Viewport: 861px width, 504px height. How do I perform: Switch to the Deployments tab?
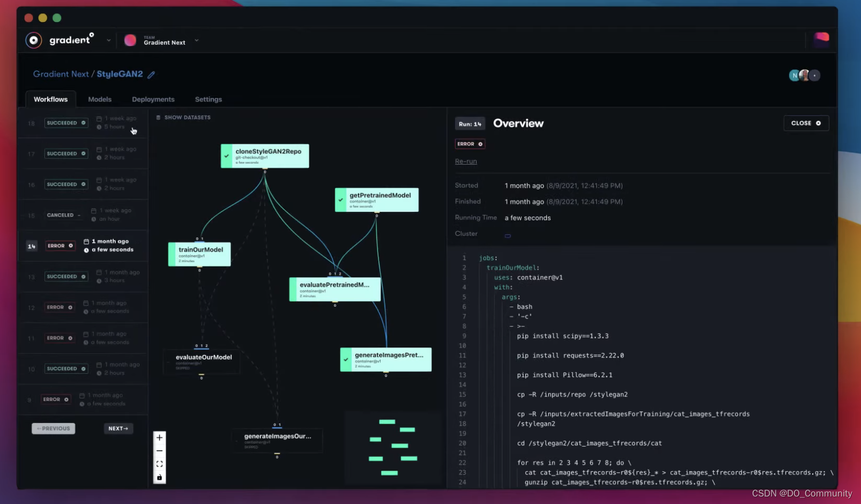tap(153, 99)
